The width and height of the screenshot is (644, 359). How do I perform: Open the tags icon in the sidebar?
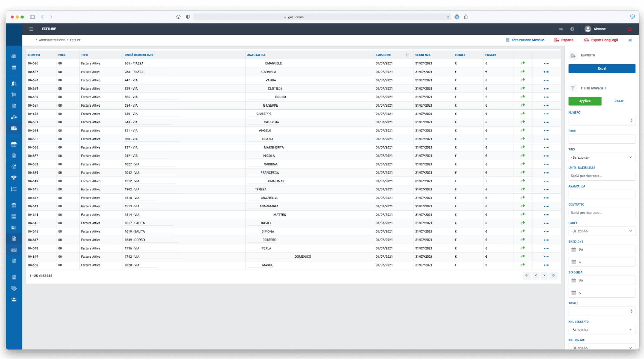point(14,288)
